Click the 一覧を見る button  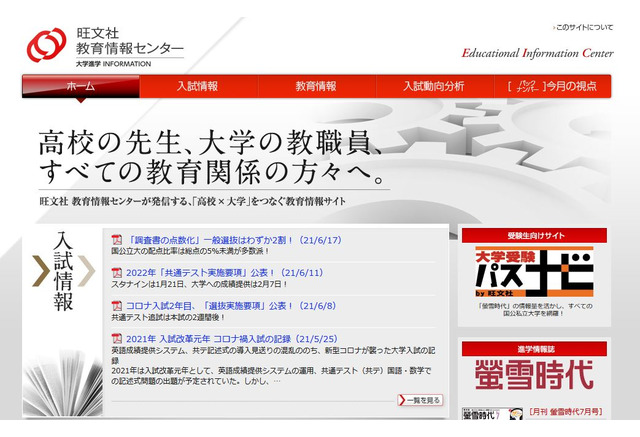point(419,400)
